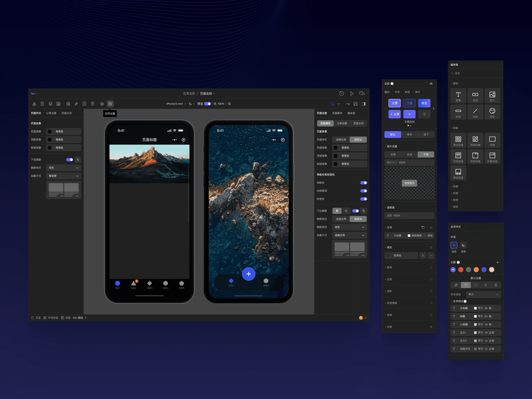Select the 渐变 button style

[x=424, y=103]
